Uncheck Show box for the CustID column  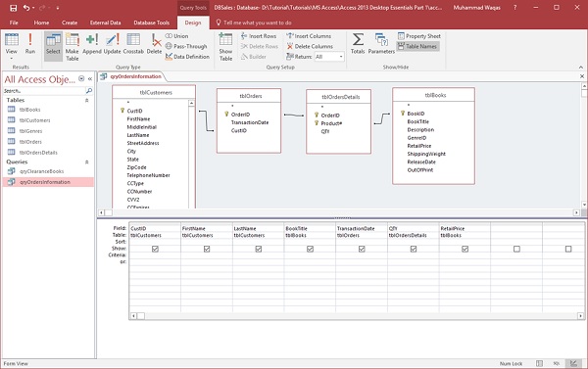pyautogui.click(x=155, y=249)
